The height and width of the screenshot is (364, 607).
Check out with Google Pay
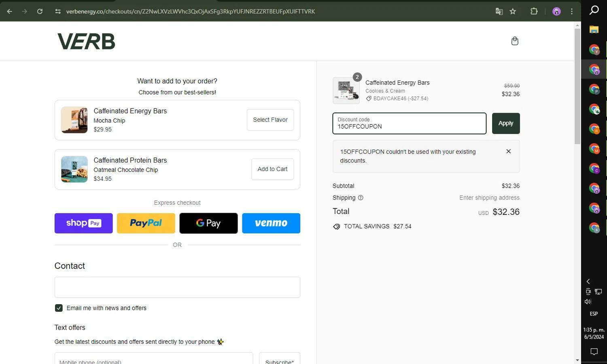[208, 223]
